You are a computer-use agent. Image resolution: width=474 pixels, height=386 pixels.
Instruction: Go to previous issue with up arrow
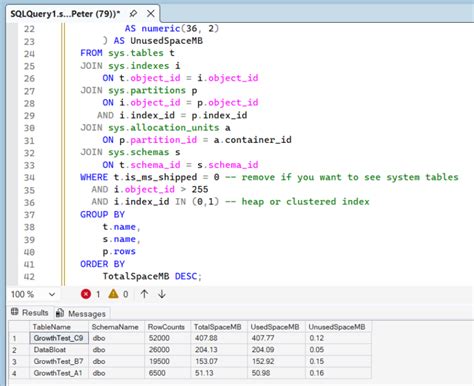tap(144, 294)
